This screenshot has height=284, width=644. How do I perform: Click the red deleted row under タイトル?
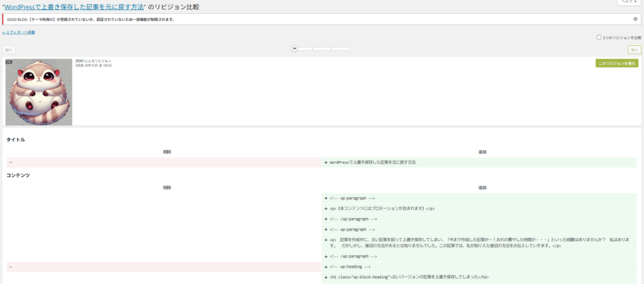pyautogui.click(x=162, y=162)
